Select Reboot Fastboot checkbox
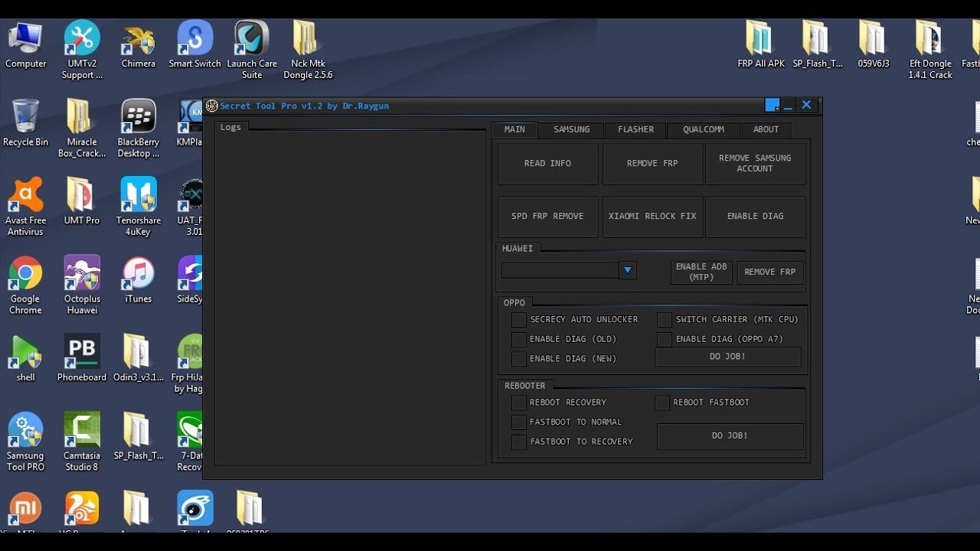 [x=662, y=403]
